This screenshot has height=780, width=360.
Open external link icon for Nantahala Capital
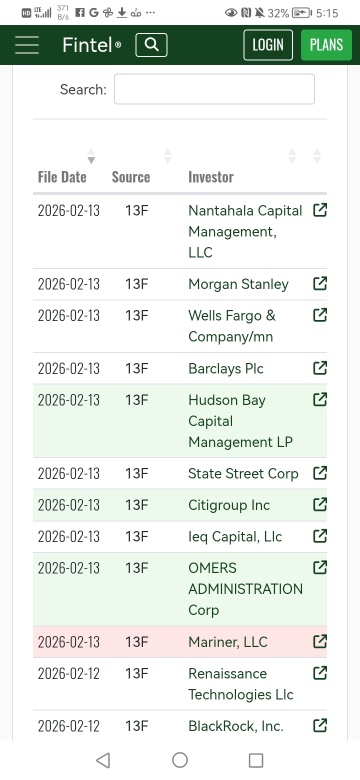(x=320, y=210)
